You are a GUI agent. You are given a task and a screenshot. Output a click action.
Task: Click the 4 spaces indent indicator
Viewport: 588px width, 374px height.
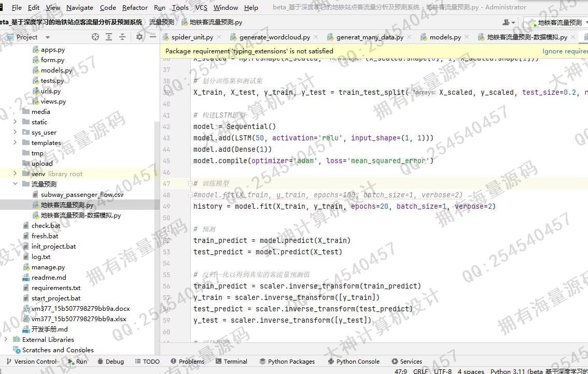(x=471, y=371)
